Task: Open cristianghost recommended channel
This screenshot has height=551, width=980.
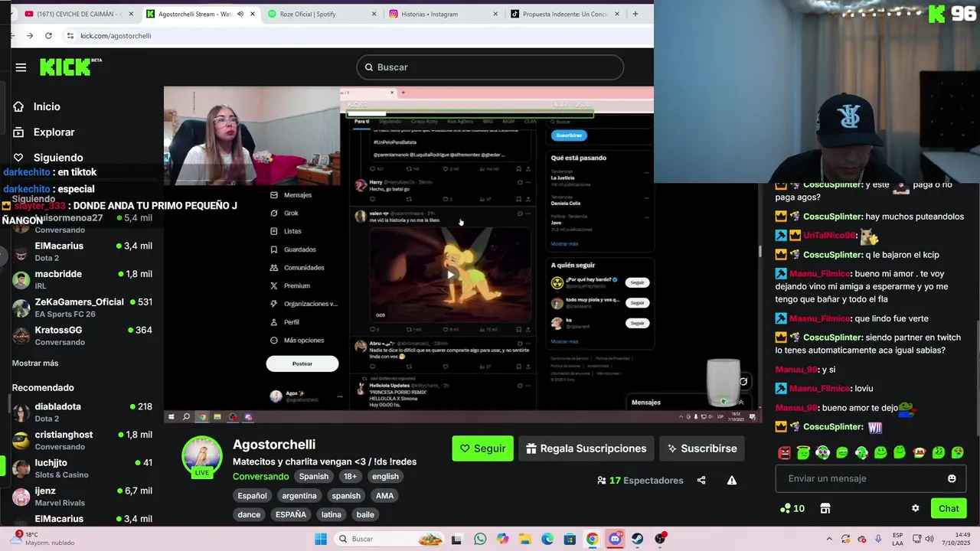Action: 82,440
